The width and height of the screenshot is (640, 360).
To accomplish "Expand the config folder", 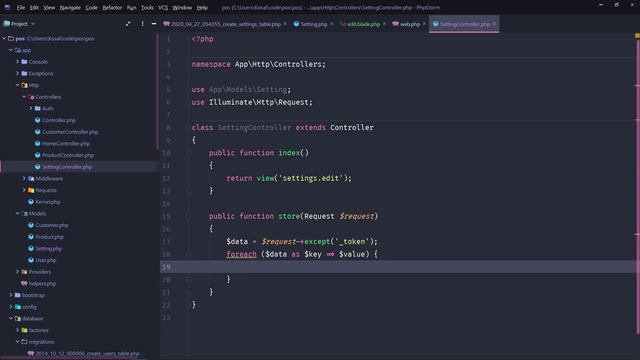I will pyautogui.click(x=11, y=307).
